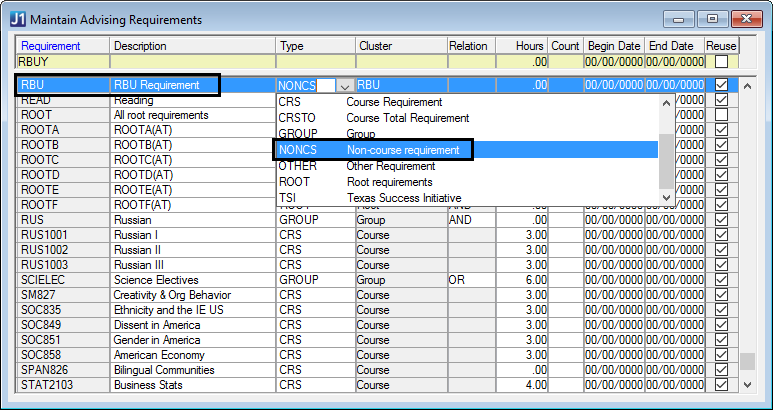Viewport: 773px width, 410px height.
Task: Open the Type dropdown arrow for RBU row
Action: [345, 86]
